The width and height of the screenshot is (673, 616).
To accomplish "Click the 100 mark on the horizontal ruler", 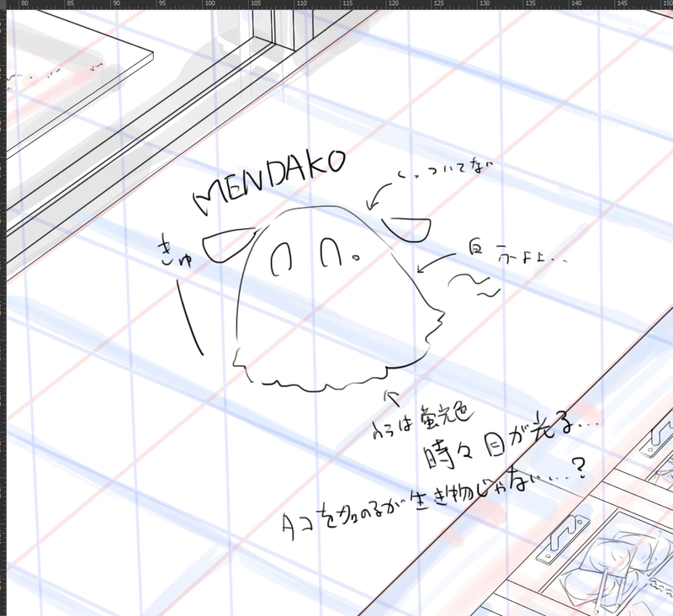I will [x=209, y=3].
